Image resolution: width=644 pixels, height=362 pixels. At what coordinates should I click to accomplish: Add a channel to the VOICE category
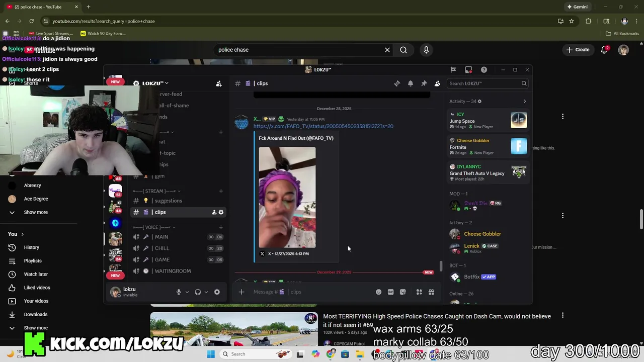[221, 227]
